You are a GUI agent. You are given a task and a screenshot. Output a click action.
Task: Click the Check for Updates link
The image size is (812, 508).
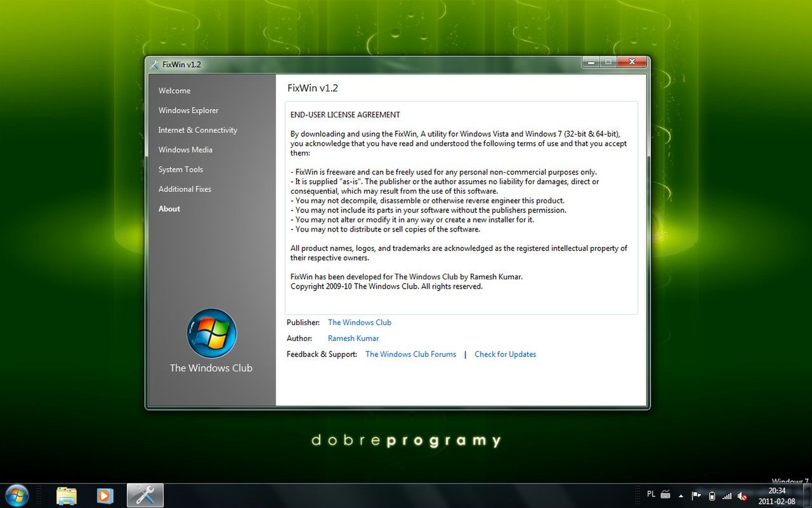click(505, 354)
